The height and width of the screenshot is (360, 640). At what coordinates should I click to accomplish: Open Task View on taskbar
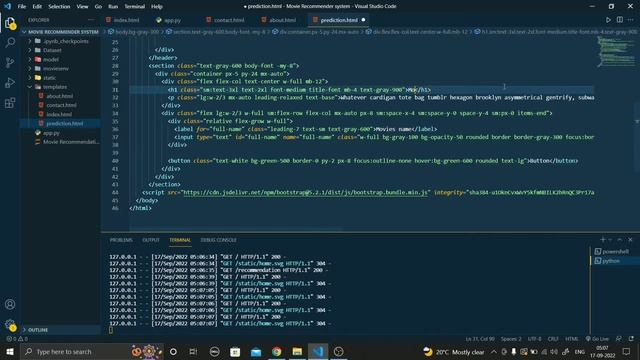(x=193, y=351)
